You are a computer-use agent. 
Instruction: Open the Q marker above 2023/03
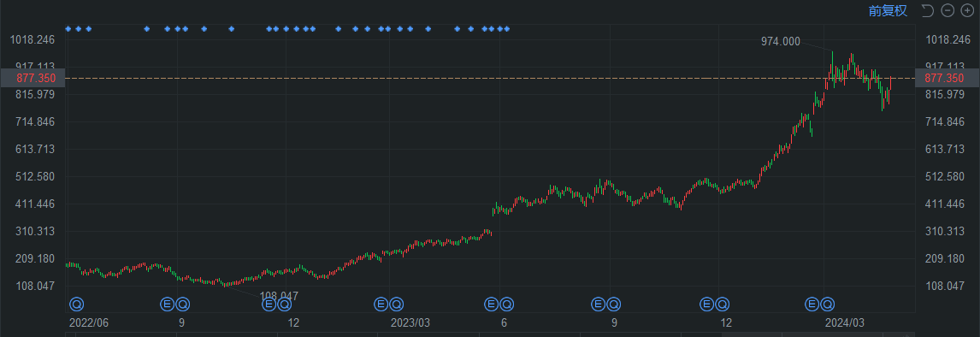[396, 304]
